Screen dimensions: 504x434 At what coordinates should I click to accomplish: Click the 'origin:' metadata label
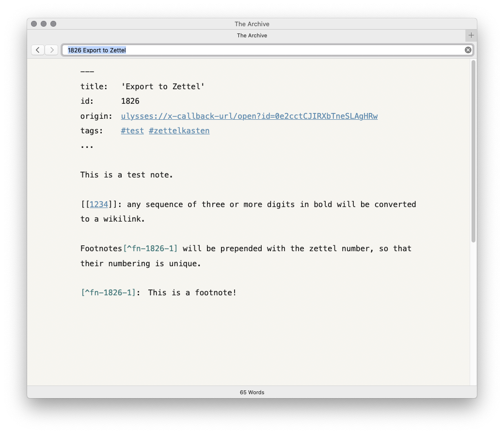(96, 116)
